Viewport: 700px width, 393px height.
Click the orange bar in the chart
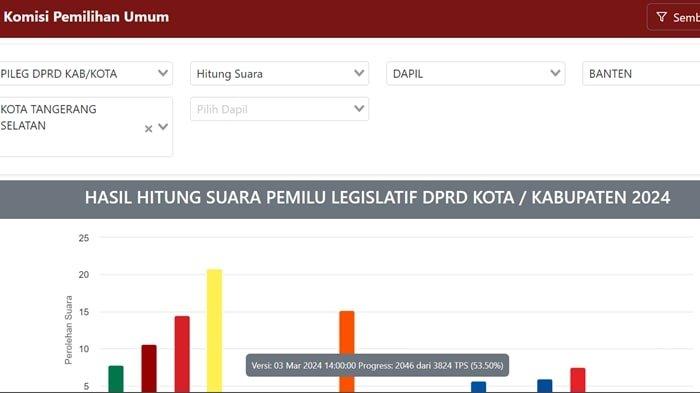347,351
